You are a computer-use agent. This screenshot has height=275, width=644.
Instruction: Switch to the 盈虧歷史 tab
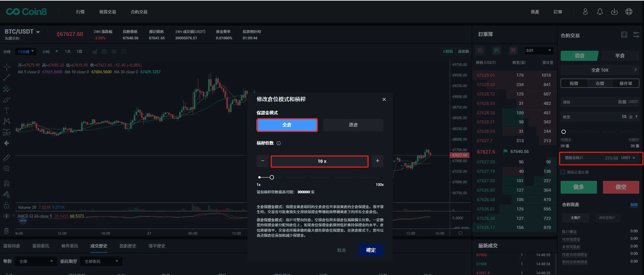point(128,246)
